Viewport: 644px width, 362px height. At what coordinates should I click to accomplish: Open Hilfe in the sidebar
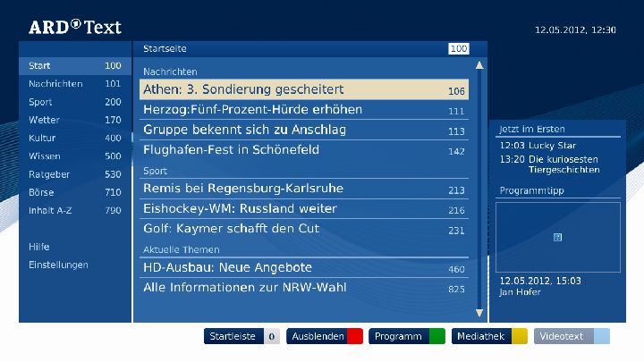click(39, 247)
